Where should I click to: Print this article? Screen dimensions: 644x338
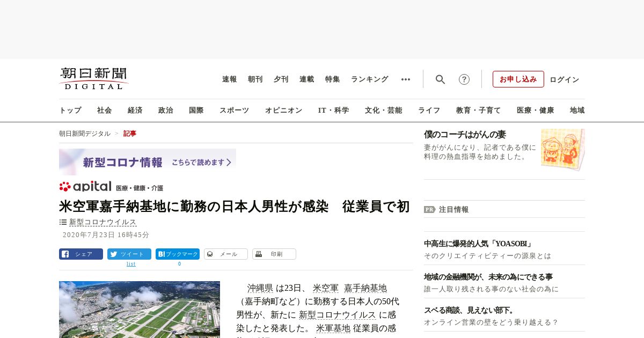tap(274, 254)
